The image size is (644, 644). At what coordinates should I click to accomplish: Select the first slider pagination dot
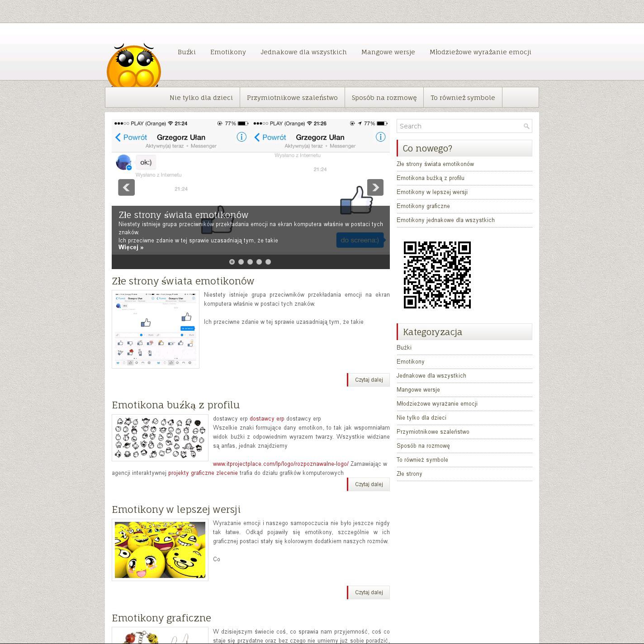pyautogui.click(x=232, y=262)
